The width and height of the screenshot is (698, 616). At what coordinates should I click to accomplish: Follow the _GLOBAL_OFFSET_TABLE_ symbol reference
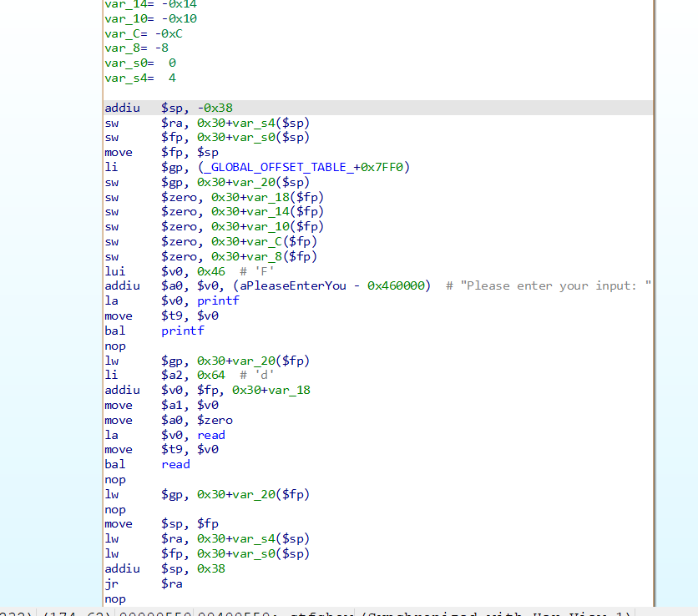pyautogui.click(x=278, y=167)
